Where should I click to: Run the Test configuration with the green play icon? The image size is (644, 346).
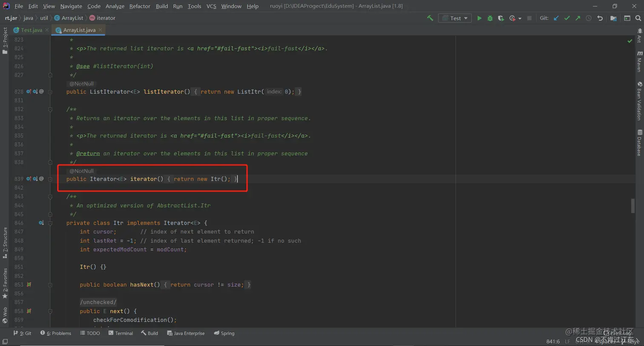(x=480, y=18)
